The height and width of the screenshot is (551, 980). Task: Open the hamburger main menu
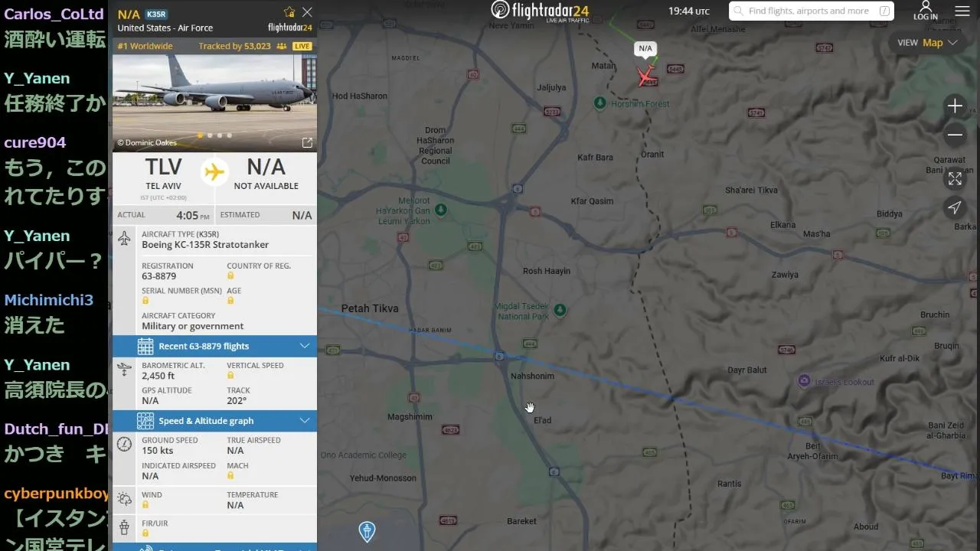[x=962, y=11]
